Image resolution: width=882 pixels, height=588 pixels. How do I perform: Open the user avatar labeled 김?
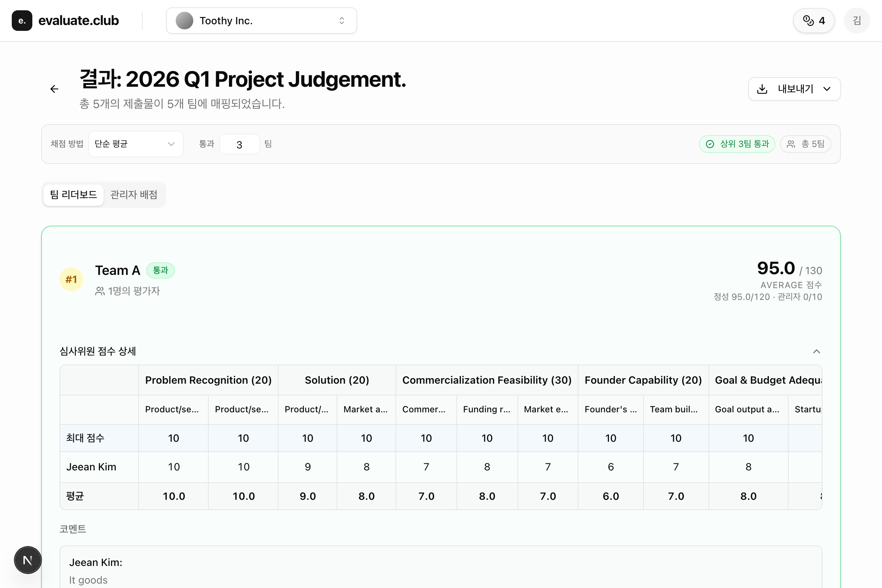coord(857,21)
